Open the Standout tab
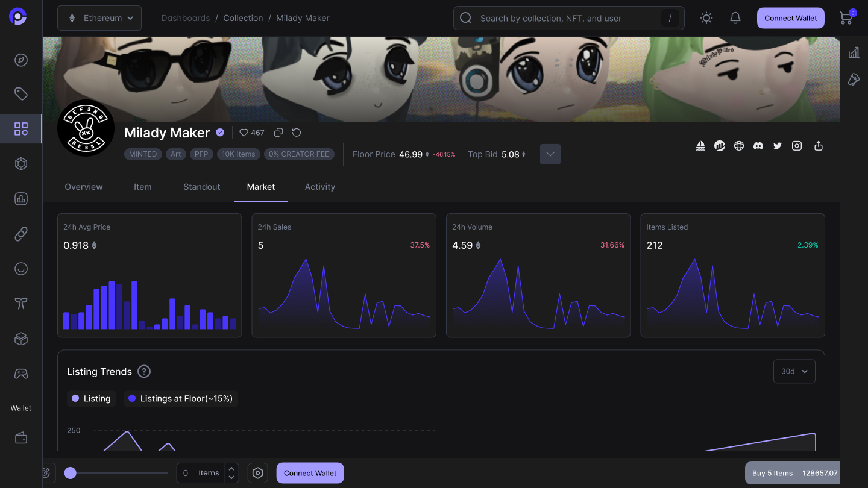 (202, 187)
